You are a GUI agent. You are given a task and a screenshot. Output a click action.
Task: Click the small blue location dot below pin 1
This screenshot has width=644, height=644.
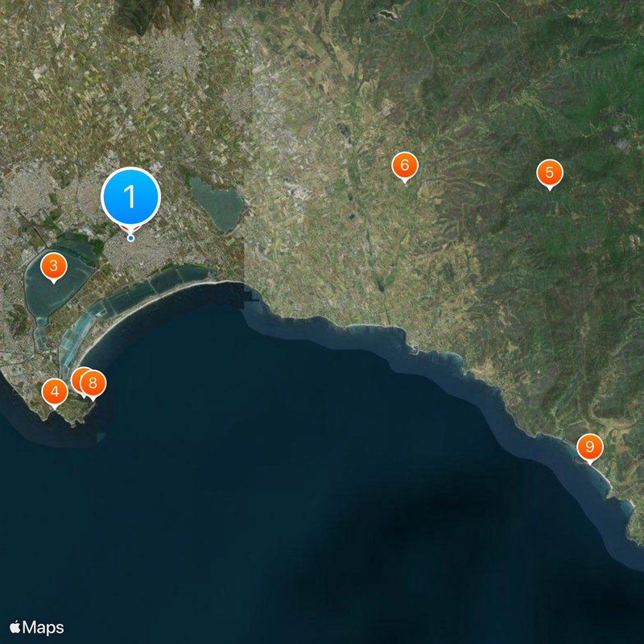click(x=130, y=238)
